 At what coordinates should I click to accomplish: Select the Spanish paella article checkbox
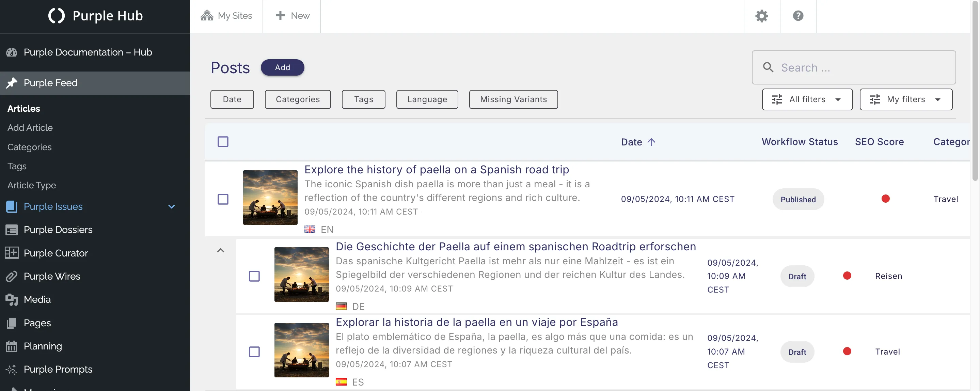[x=254, y=352]
